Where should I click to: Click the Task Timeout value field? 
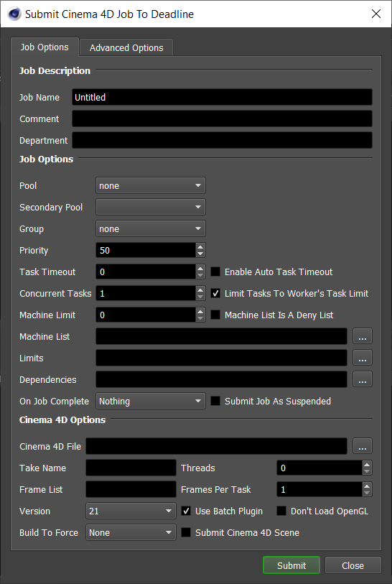146,272
